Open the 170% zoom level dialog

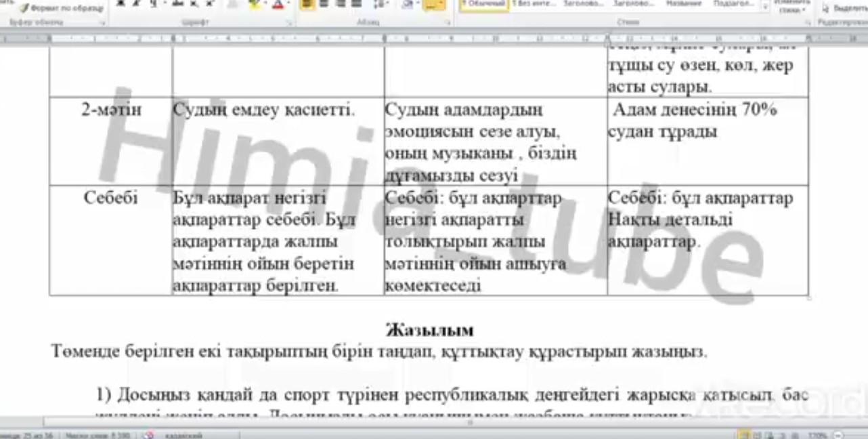click(817, 435)
